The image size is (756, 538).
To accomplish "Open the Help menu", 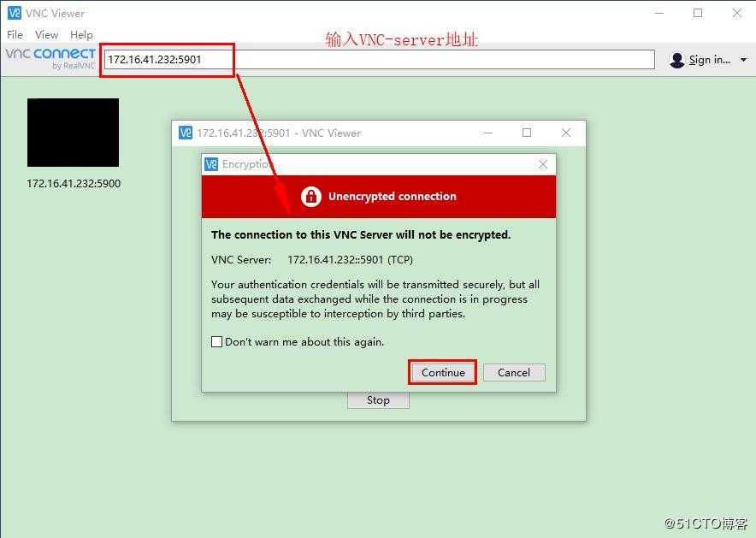I will tap(81, 35).
